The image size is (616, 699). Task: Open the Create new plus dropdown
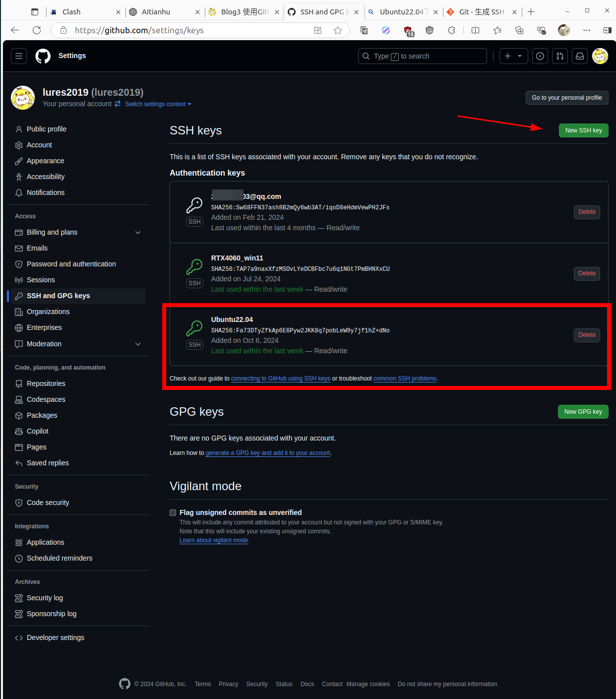tap(513, 56)
